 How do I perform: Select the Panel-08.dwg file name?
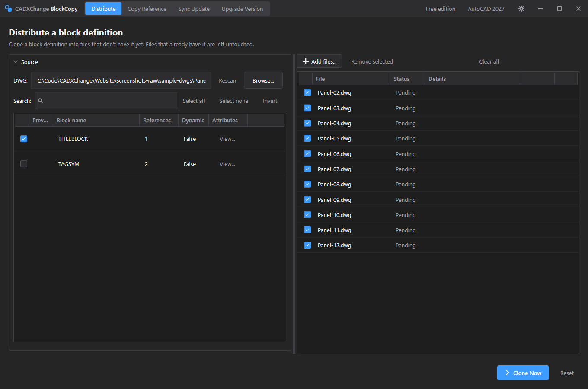click(x=334, y=184)
